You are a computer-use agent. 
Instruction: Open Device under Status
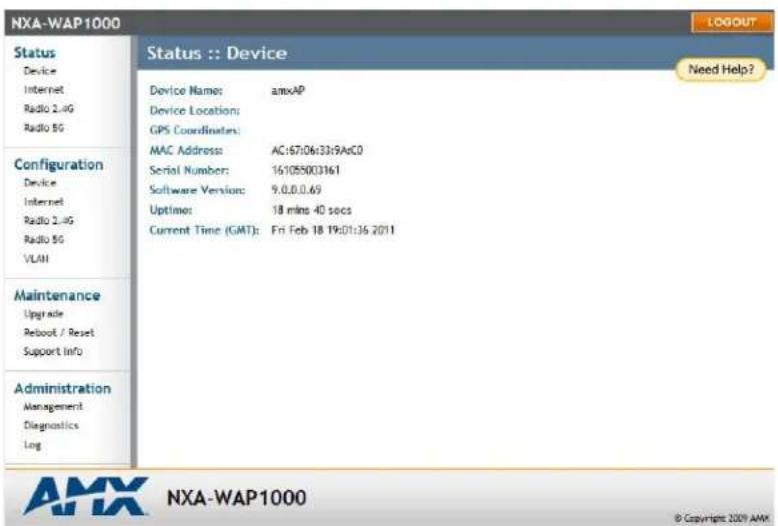tap(40, 71)
